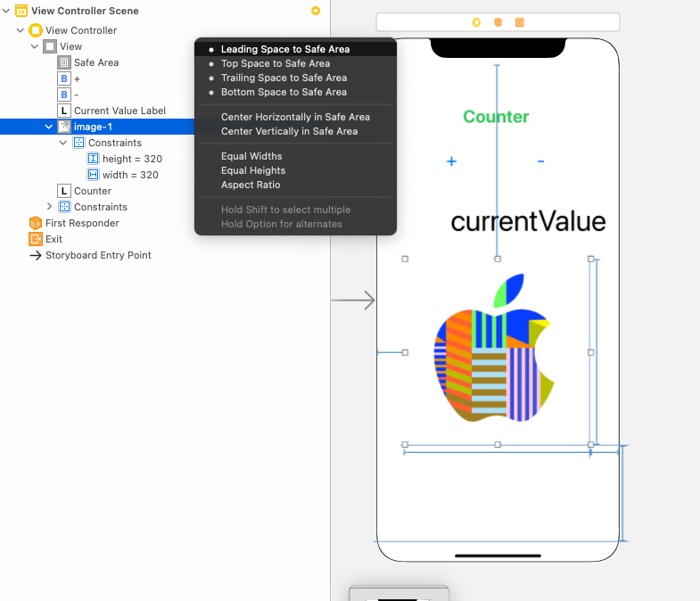Screen dimensions: 700x601
Task: Click the + button on the canvas
Action: [451, 161]
